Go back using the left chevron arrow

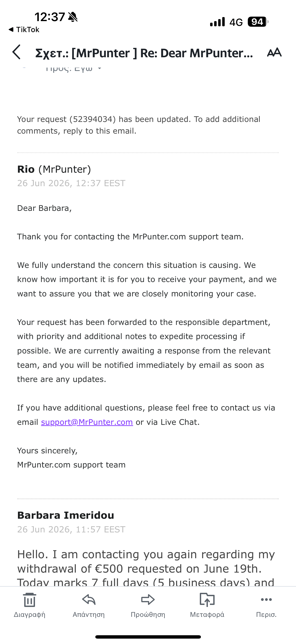coord(16,52)
